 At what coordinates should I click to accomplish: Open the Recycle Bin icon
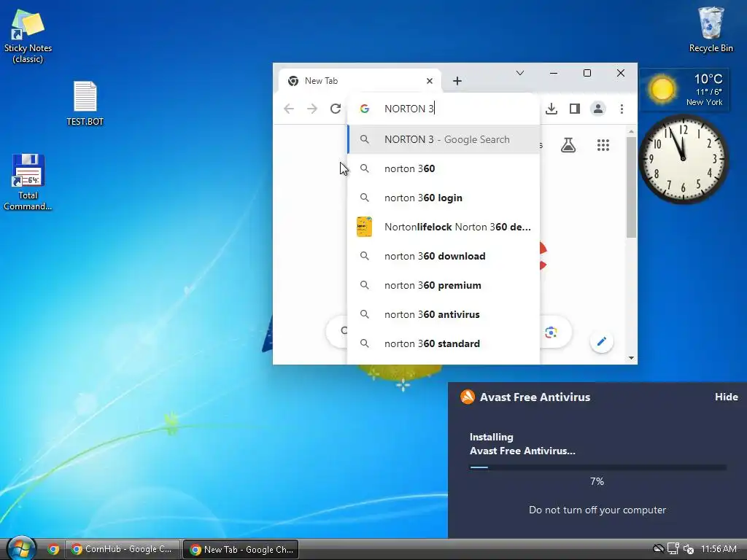[x=711, y=29]
